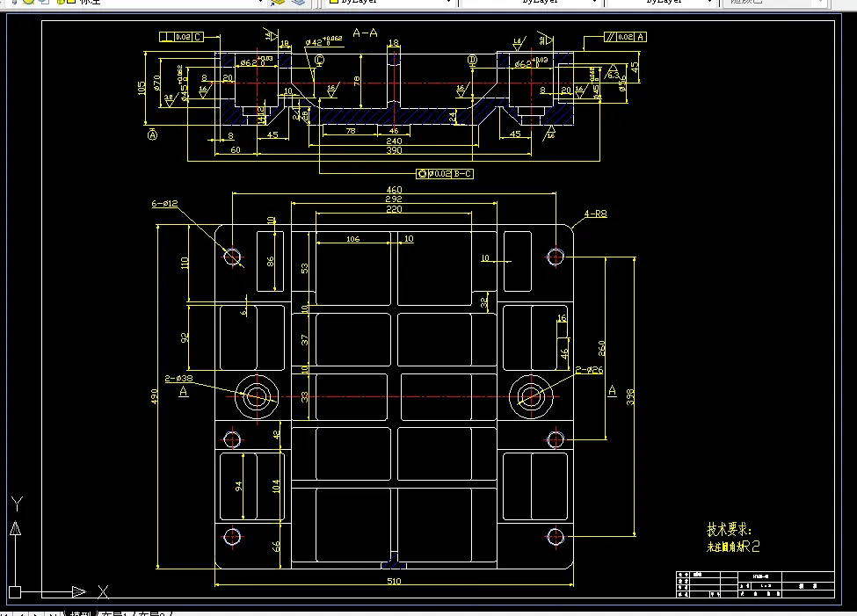Click the 398 vertical dimension text

pyautogui.click(x=629, y=397)
